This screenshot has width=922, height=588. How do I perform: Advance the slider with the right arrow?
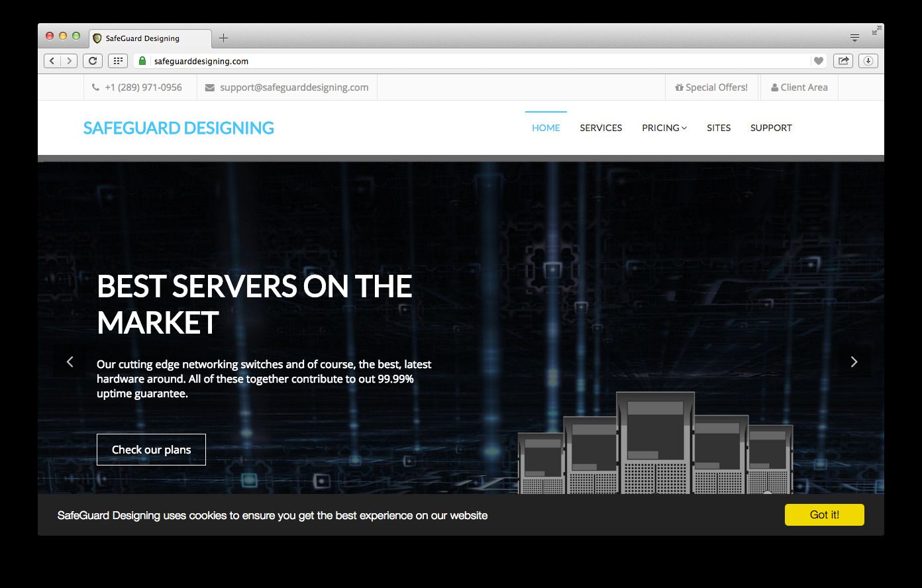854,362
